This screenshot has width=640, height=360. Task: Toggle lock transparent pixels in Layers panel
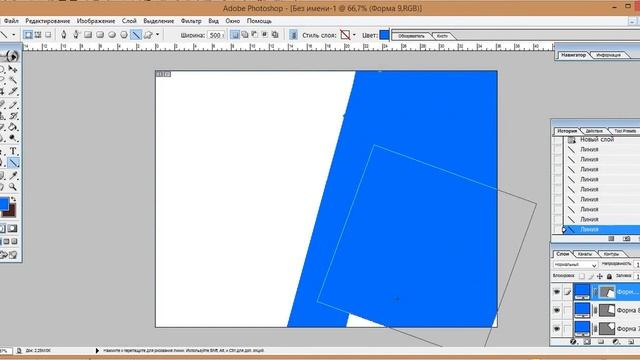582,276
